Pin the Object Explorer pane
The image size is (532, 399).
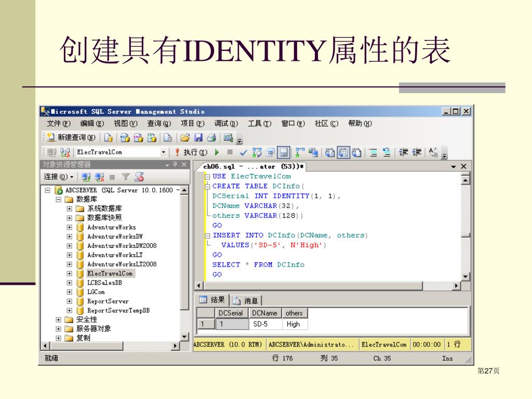tap(175, 165)
